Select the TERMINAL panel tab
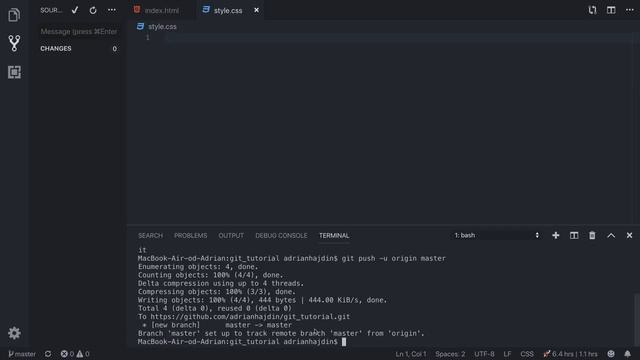The image size is (640, 360). pyautogui.click(x=334, y=236)
